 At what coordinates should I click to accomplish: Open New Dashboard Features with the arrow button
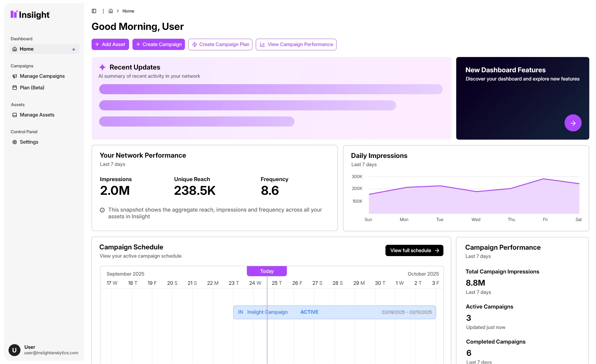tap(573, 123)
